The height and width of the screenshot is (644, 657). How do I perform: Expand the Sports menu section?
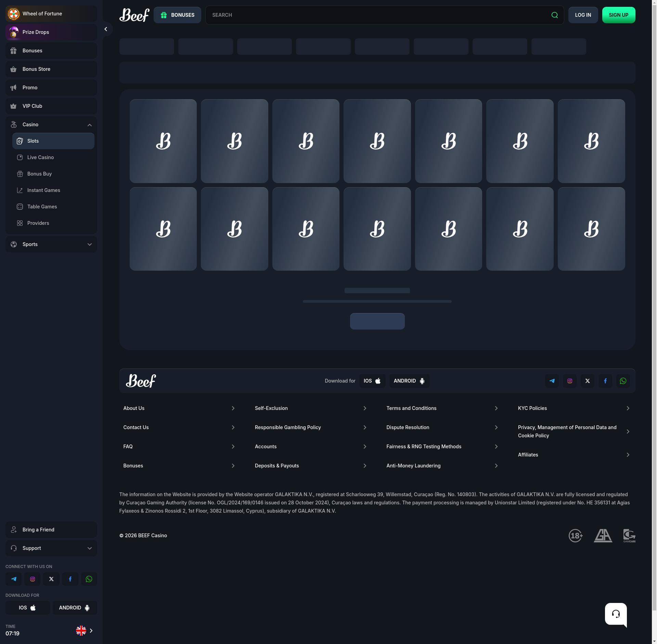tap(89, 244)
